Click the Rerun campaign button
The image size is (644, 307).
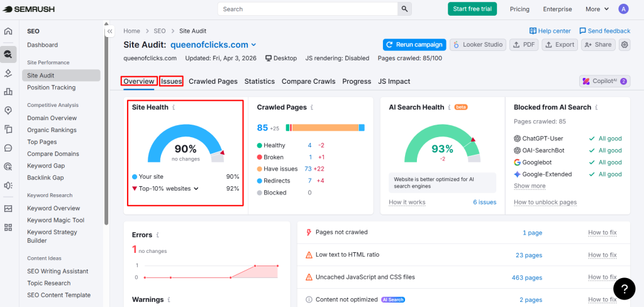tap(414, 45)
